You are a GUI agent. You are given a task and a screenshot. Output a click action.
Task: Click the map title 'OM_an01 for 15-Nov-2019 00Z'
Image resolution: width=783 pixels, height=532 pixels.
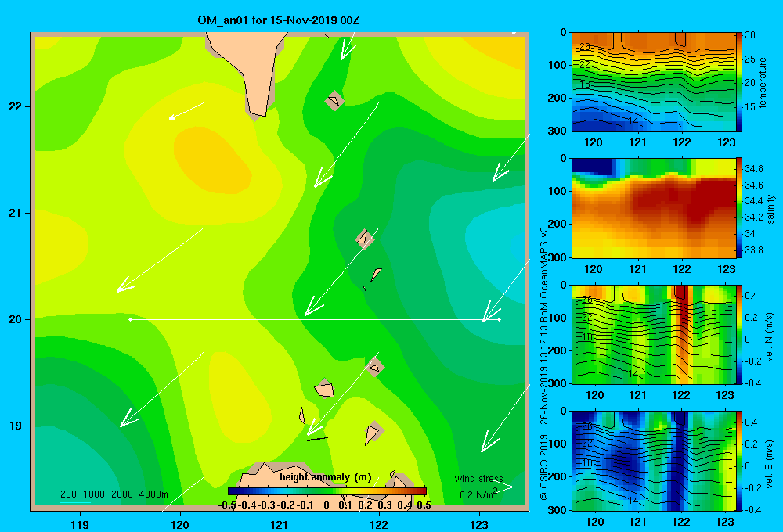point(279,20)
